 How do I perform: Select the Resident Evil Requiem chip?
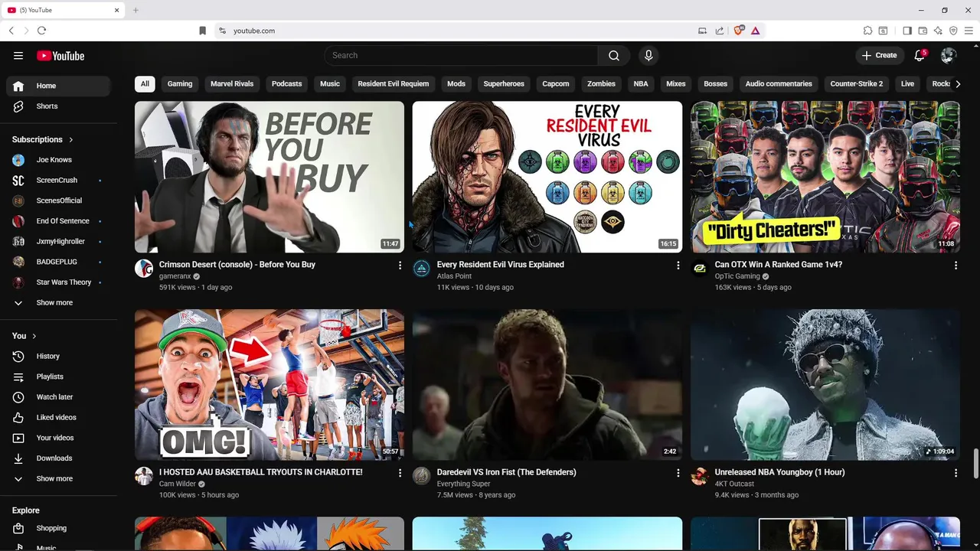pyautogui.click(x=394, y=83)
